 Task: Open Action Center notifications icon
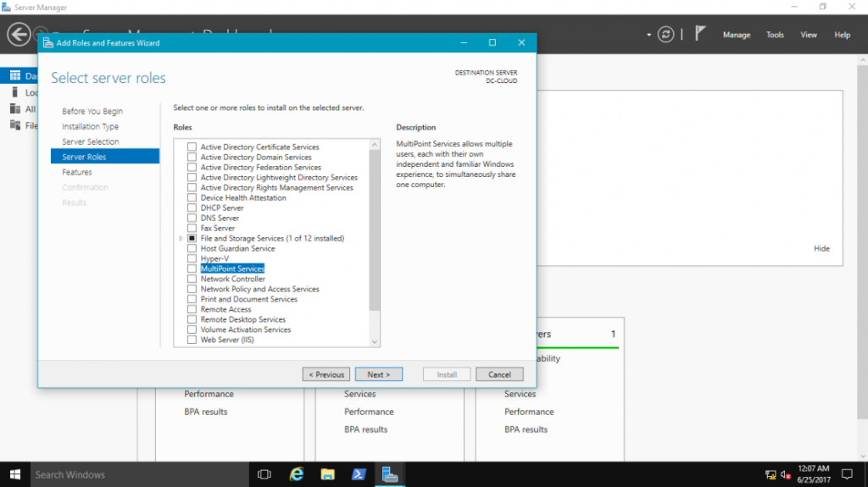(847, 474)
